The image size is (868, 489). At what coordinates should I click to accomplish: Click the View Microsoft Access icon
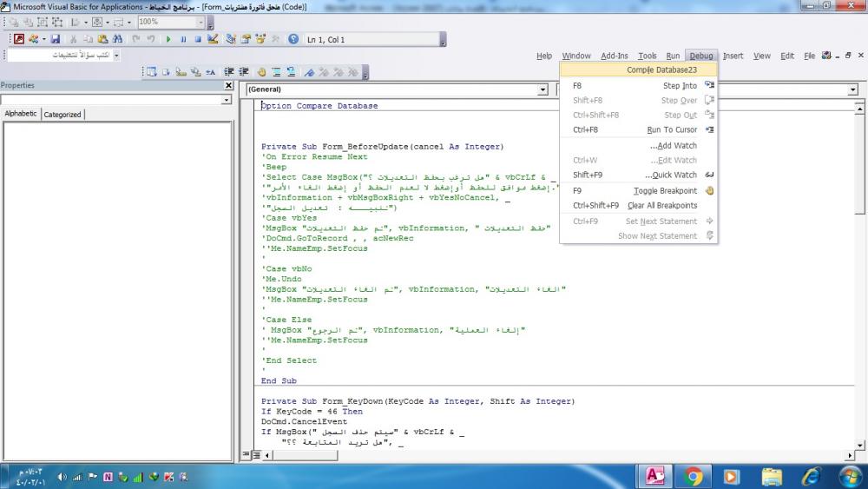[19, 39]
